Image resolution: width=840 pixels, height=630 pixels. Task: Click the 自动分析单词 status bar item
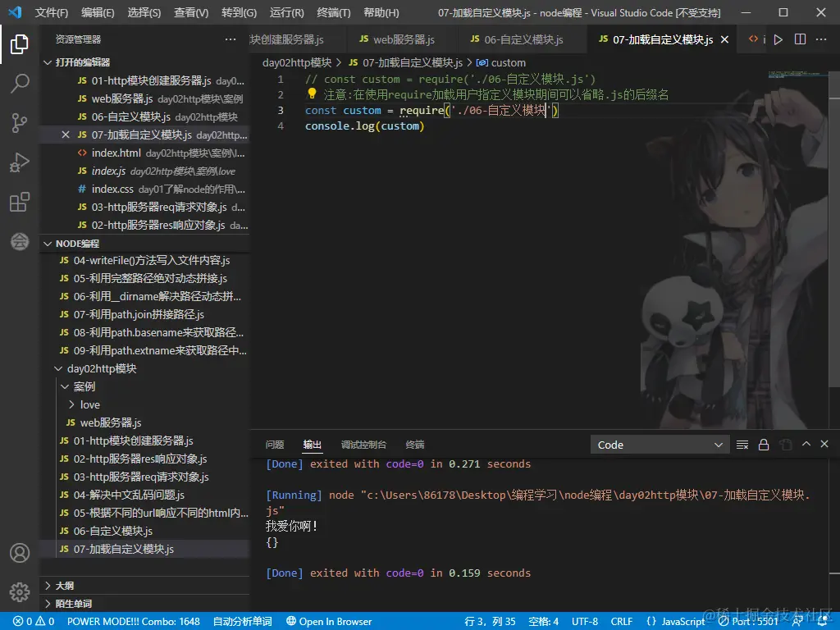coord(242,622)
